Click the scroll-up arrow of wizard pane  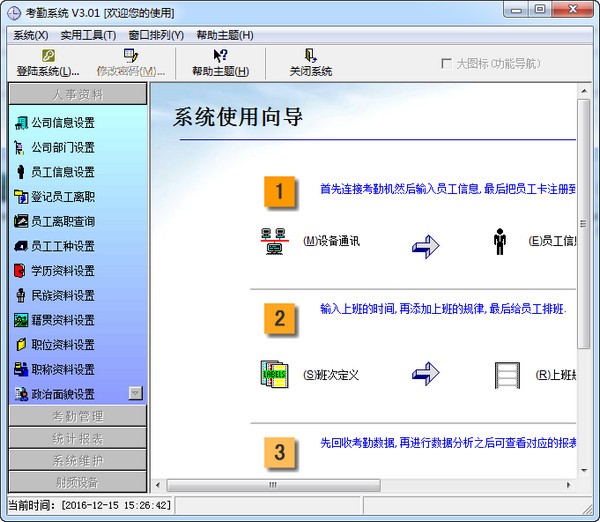[584, 91]
